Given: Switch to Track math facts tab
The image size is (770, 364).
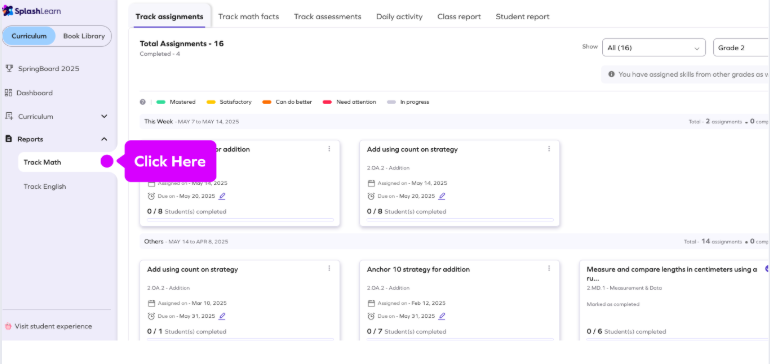Looking at the screenshot, I should 248,17.
